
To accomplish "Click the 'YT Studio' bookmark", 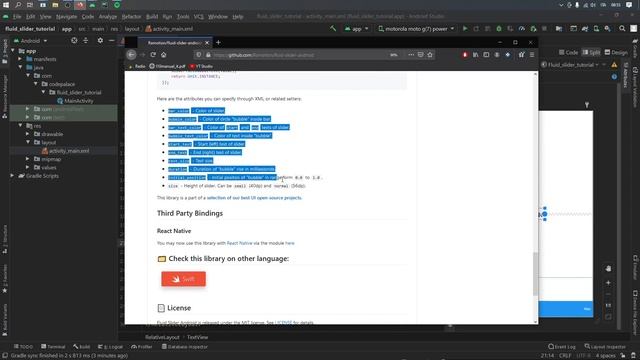I will (x=201, y=66).
